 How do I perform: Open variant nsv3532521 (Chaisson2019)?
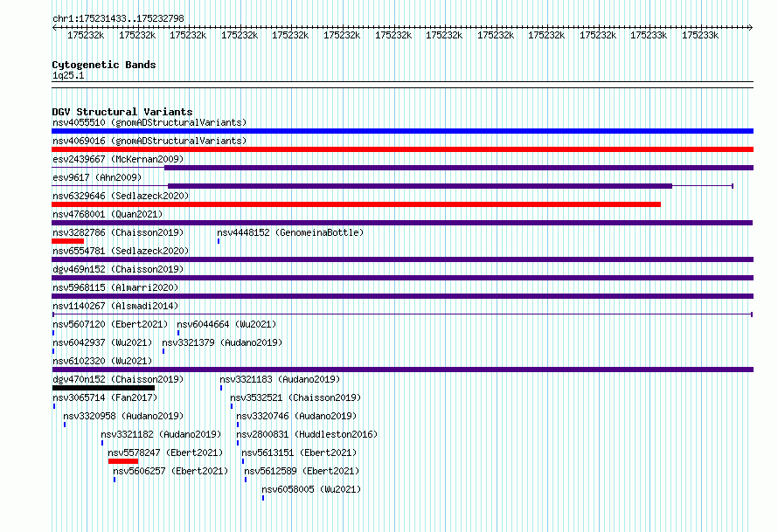tap(295, 397)
